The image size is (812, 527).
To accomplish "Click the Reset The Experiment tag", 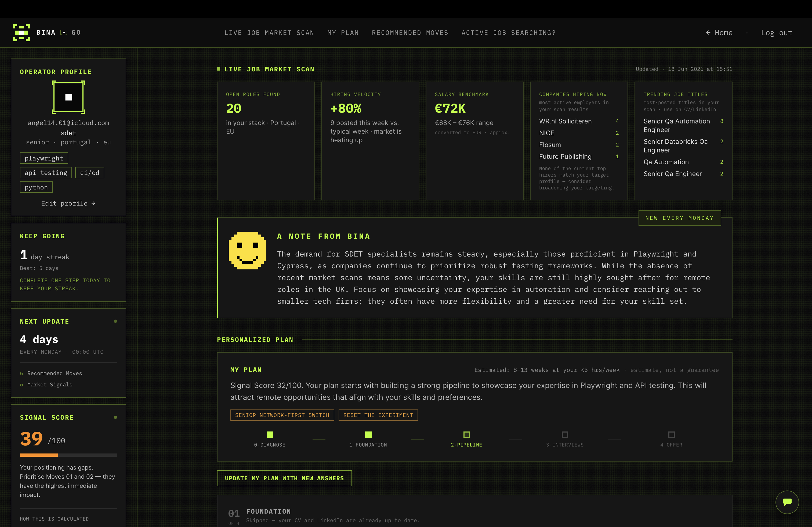I will click(378, 415).
